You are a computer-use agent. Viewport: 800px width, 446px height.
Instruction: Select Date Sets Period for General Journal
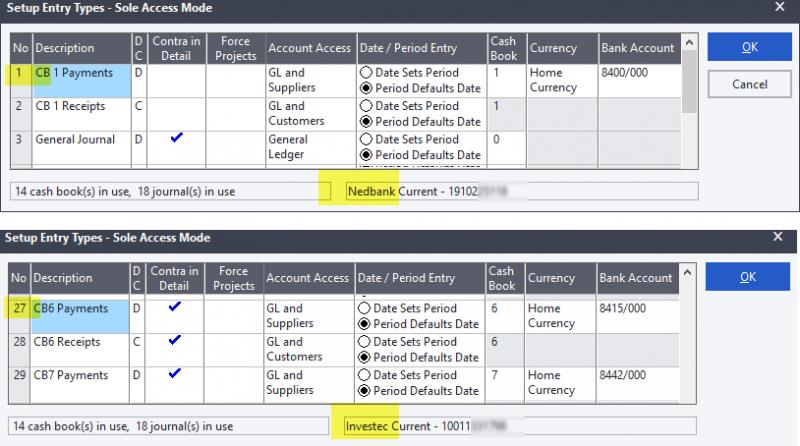[365, 139]
